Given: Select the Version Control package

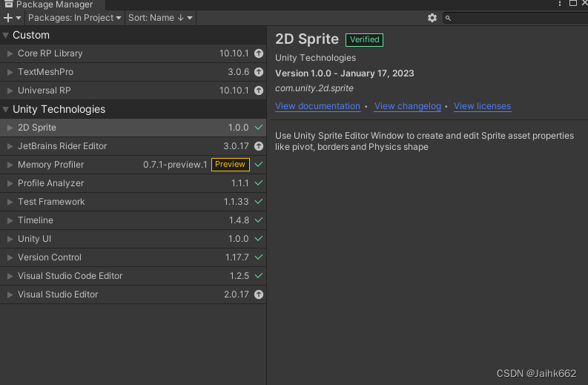Looking at the screenshot, I should tap(133, 257).
